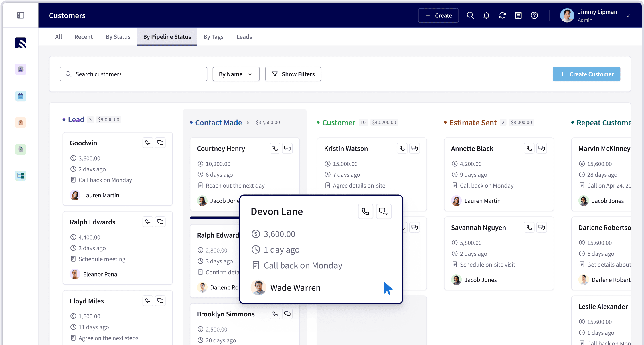Expand the Jimmy Lipman account menu
The width and height of the screenshot is (644, 345).
628,15
